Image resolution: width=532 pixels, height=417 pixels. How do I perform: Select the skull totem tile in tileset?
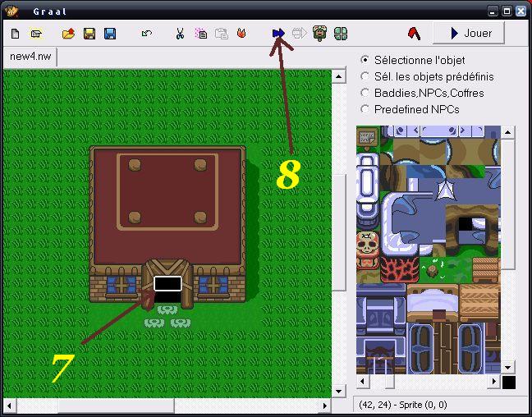[367, 250]
